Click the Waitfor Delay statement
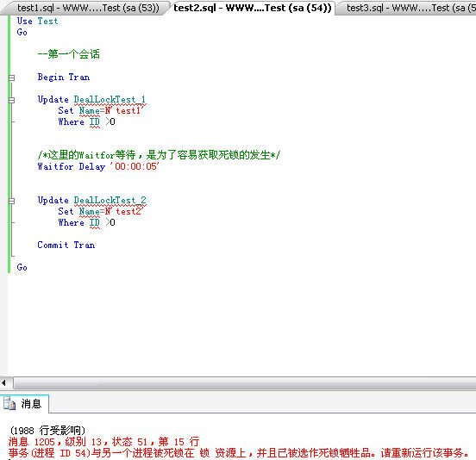The height and width of the screenshot is (460, 476). (98, 166)
